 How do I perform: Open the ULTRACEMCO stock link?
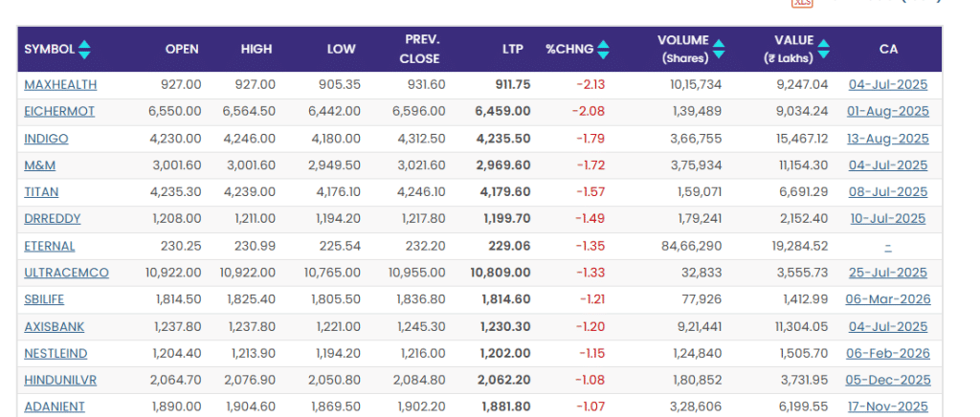tap(66, 273)
